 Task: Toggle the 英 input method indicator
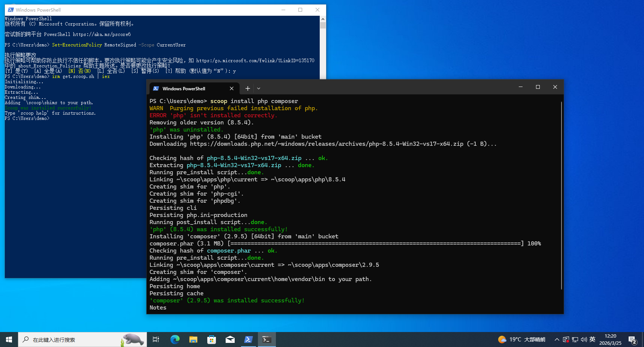(x=592, y=339)
